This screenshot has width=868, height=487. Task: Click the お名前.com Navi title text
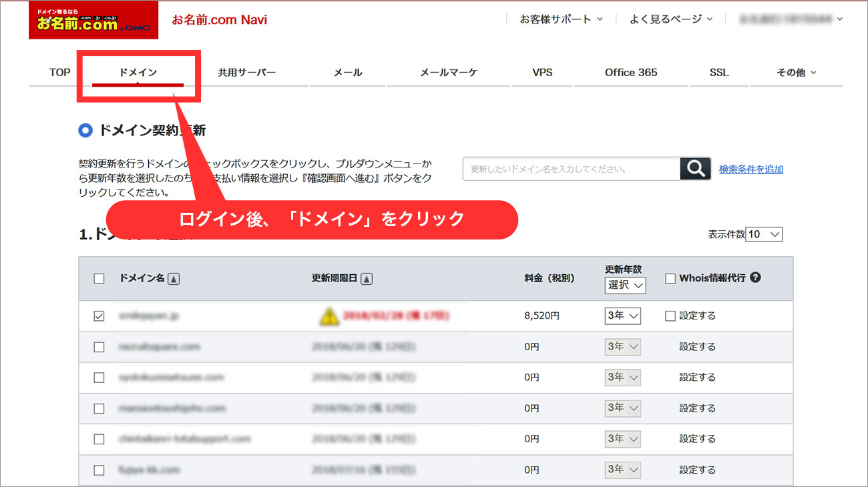220,20
